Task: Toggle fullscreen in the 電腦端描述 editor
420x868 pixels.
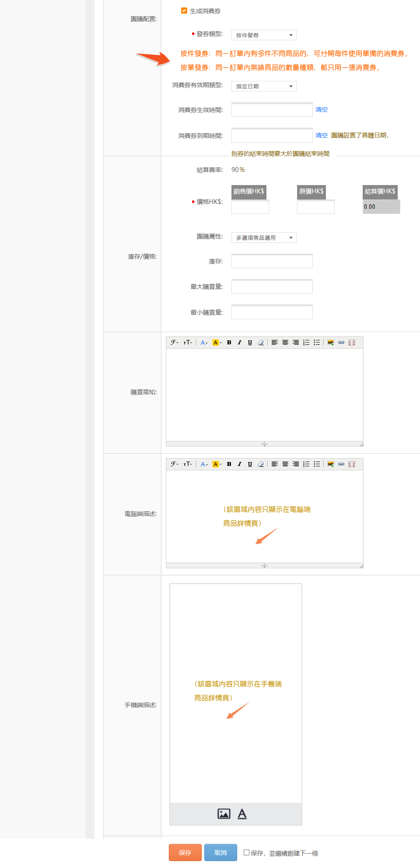Action: [352, 464]
